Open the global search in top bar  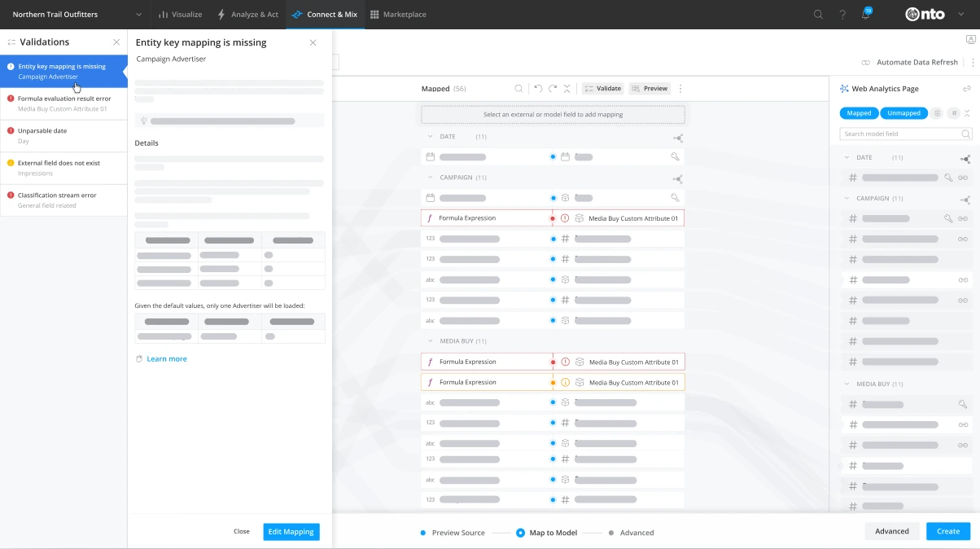[x=818, y=15]
